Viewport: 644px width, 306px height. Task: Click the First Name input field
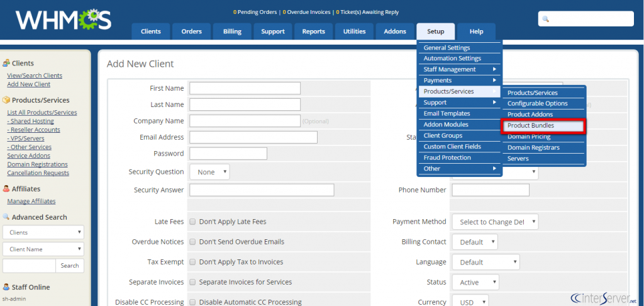click(x=245, y=88)
